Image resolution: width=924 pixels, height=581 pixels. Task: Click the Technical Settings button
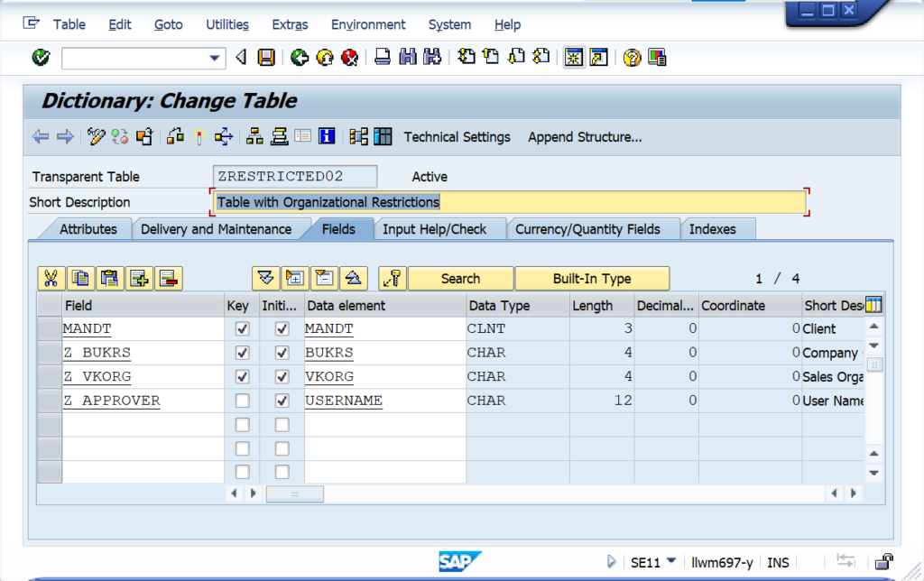[457, 136]
